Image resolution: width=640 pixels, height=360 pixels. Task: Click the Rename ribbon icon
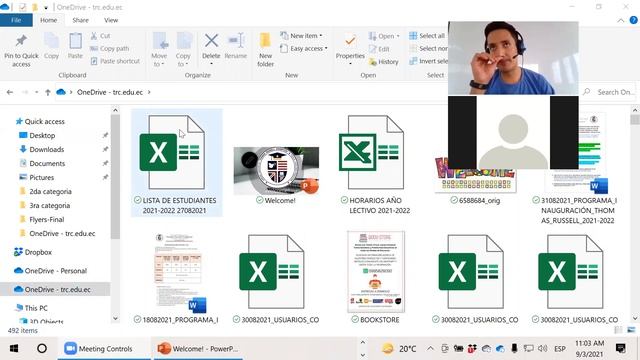coord(236,41)
